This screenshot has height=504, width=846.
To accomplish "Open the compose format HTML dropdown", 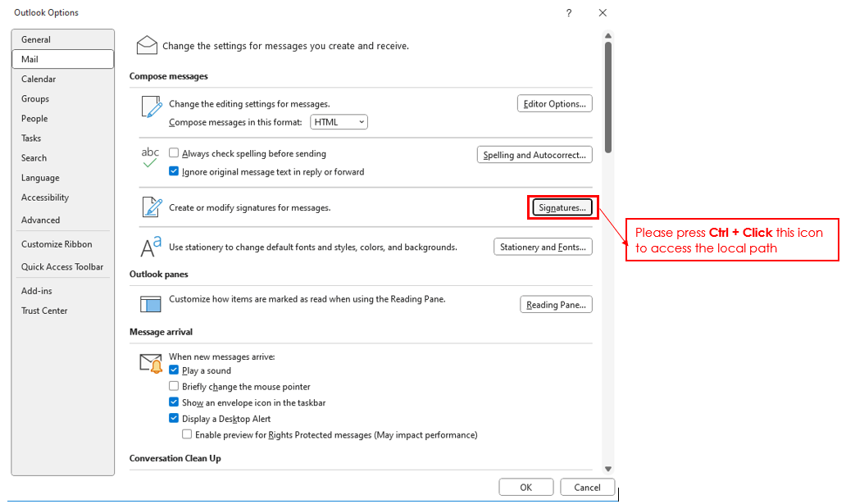I will point(339,122).
